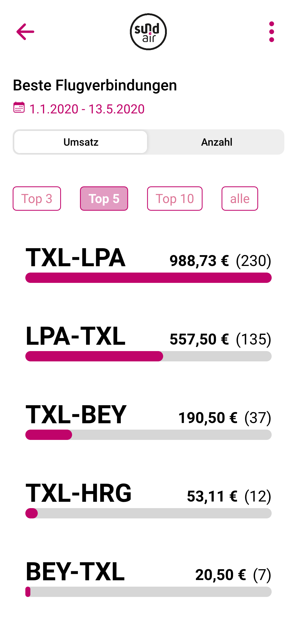Tap the Beste Flugverbindungen heading
The height and width of the screenshot is (644, 297).
(95, 85)
